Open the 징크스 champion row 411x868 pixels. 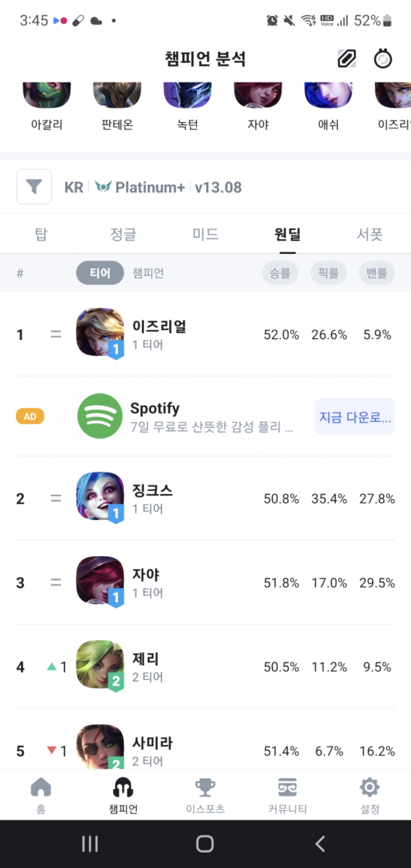point(205,498)
